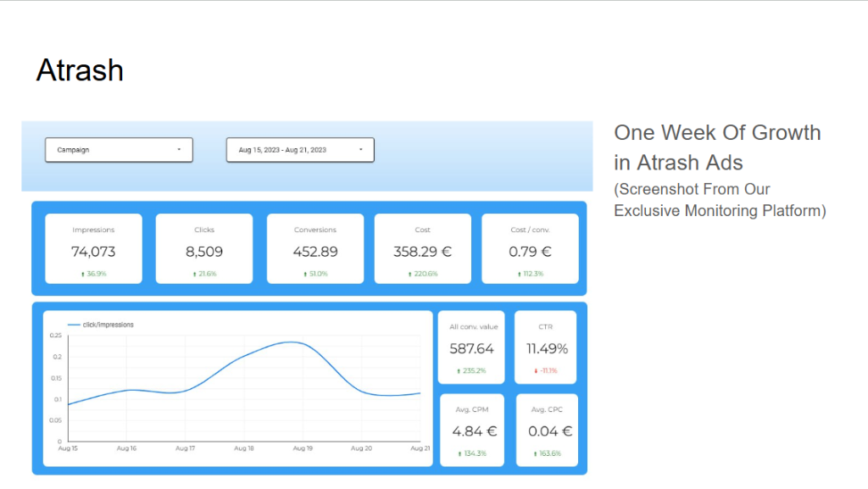868x489 pixels.
Task: Click the All conv. value figure 587.64
Action: [471, 348]
